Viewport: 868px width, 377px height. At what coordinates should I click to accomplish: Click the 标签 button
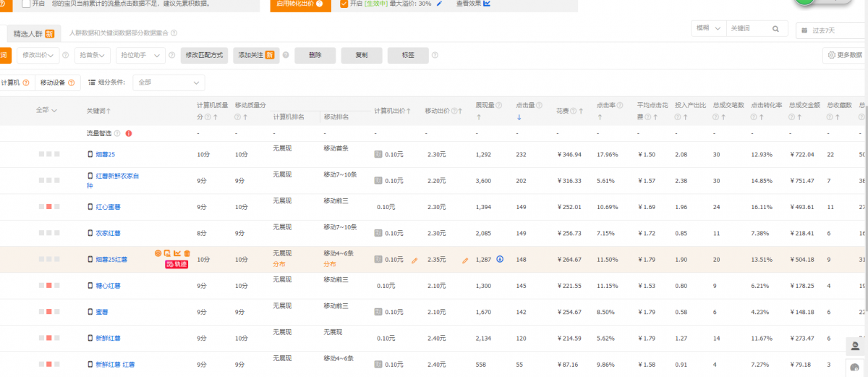tap(408, 55)
